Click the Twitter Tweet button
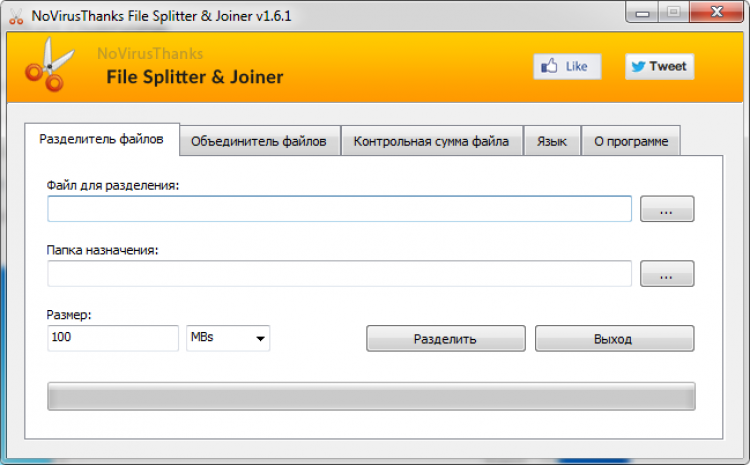Viewport: 750px width, 465px height. click(659, 66)
